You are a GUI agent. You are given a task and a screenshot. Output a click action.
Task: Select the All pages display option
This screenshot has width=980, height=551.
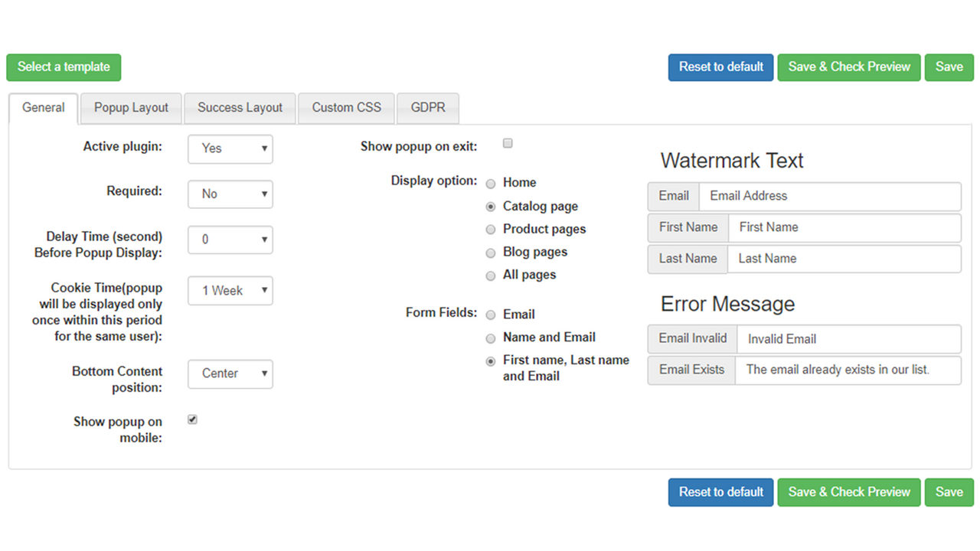pyautogui.click(x=491, y=275)
